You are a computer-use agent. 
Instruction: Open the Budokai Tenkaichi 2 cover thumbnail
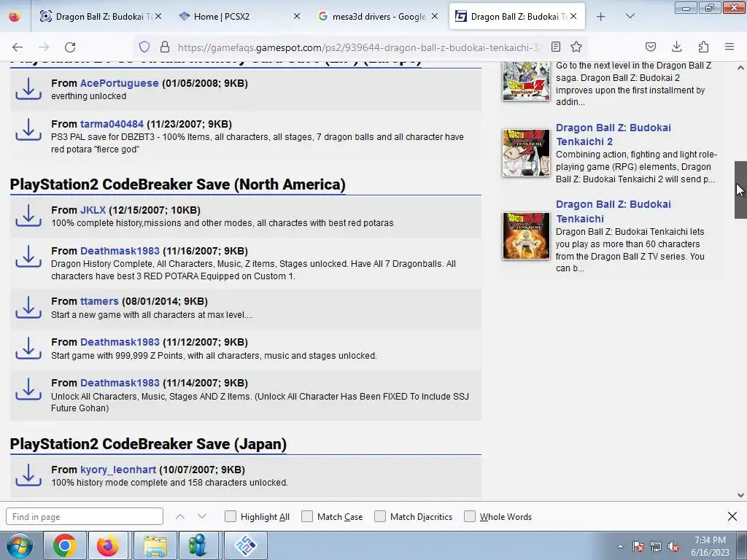[526, 153]
